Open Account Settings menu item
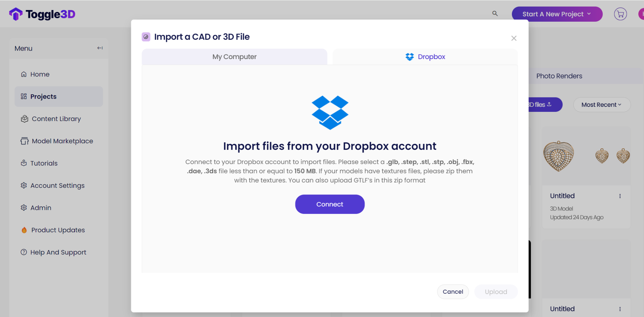Screen dimensions: 644x317 tap(59, 185)
